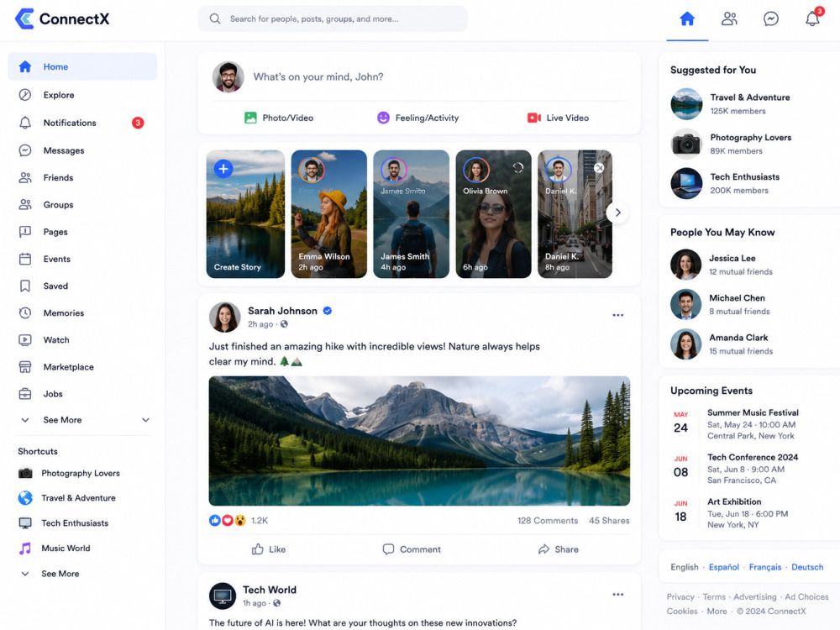Open Music World shortcut note icon
This screenshot has height=630, width=840.
[x=25, y=548]
